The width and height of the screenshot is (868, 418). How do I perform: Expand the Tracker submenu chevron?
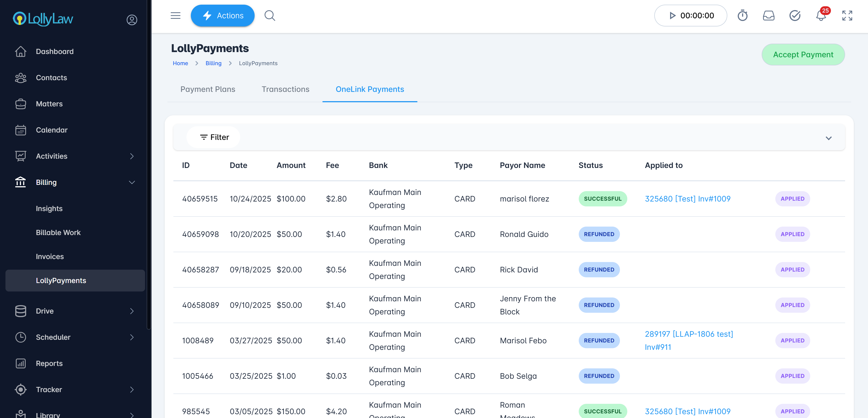(x=132, y=389)
